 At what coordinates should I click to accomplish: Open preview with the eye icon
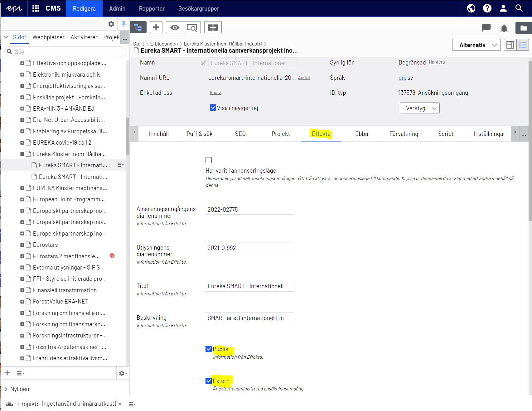pos(175,27)
